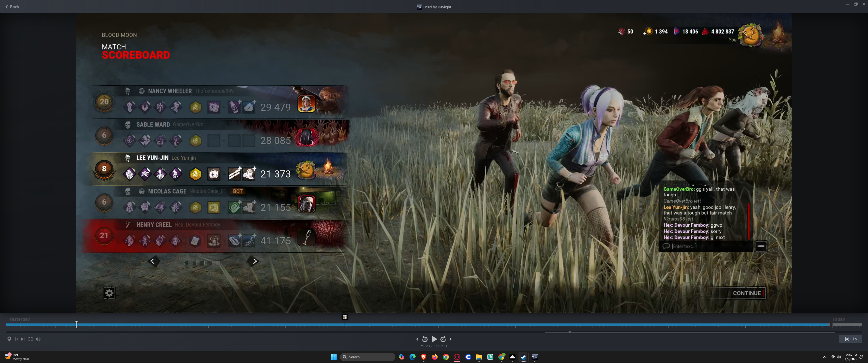Click the screenshot marker thumbnail on the timeline
This screenshot has width=868, height=363.
[345, 317]
